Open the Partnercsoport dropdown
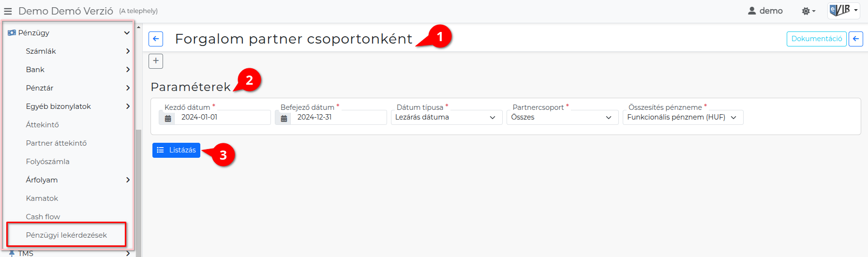This screenshot has height=257, width=868. click(x=563, y=117)
